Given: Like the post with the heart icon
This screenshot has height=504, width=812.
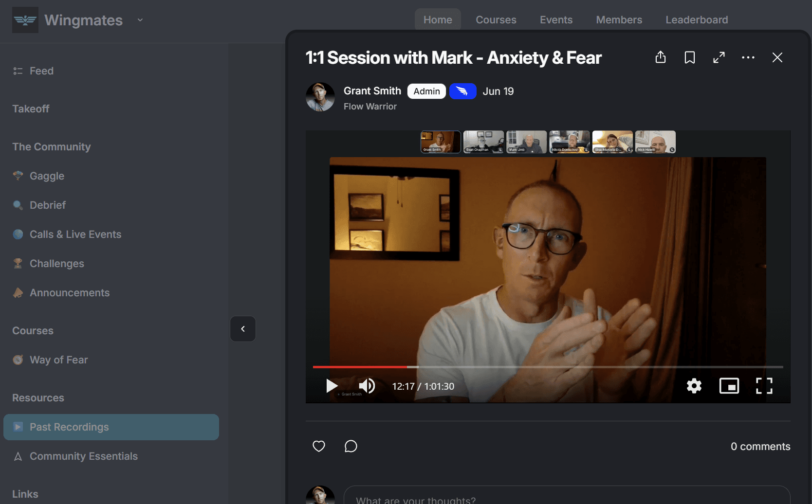Looking at the screenshot, I should [x=319, y=446].
